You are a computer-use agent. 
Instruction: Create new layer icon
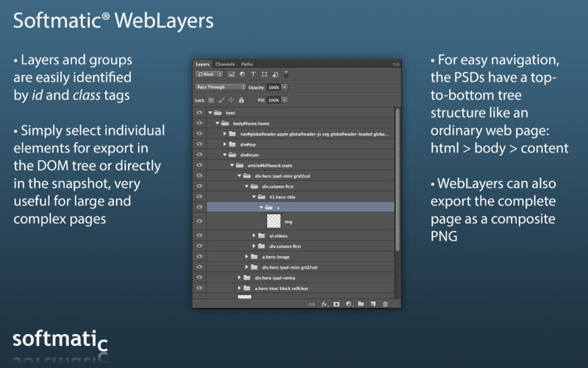373,304
